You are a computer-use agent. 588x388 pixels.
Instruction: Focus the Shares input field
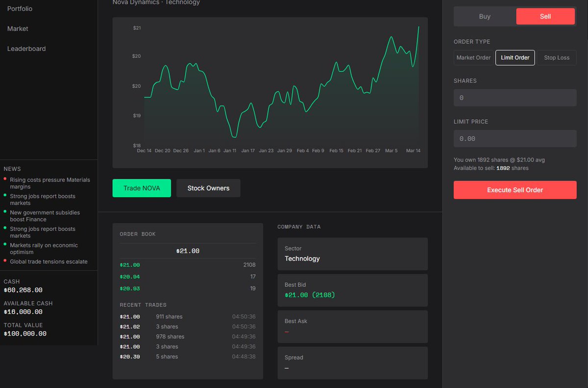pyautogui.click(x=515, y=98)
